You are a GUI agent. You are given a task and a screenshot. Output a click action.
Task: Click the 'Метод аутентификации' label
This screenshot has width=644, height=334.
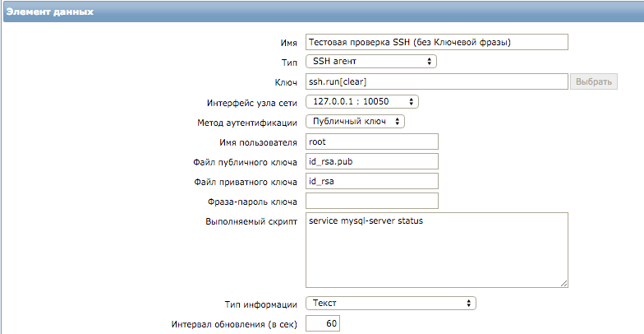tap(246, 123)
